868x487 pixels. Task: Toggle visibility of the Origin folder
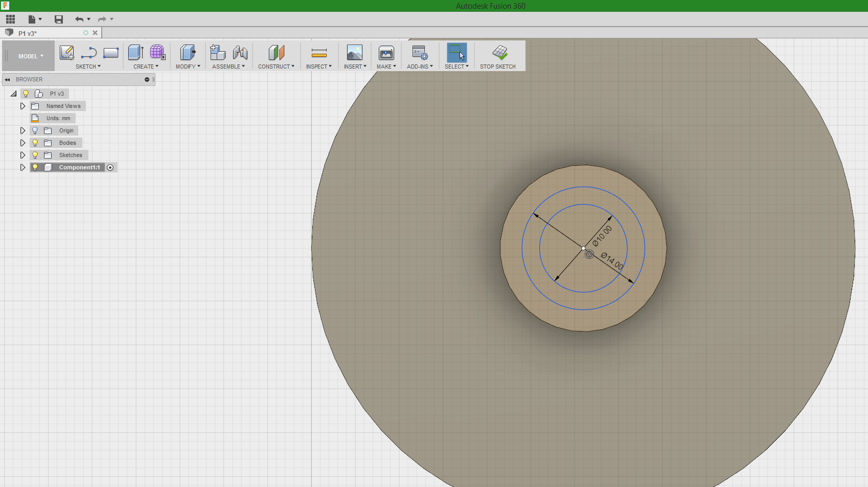(35, 130)
